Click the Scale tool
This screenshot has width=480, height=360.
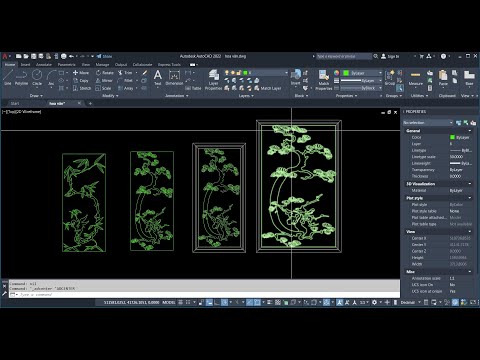[x=103, y=88]
